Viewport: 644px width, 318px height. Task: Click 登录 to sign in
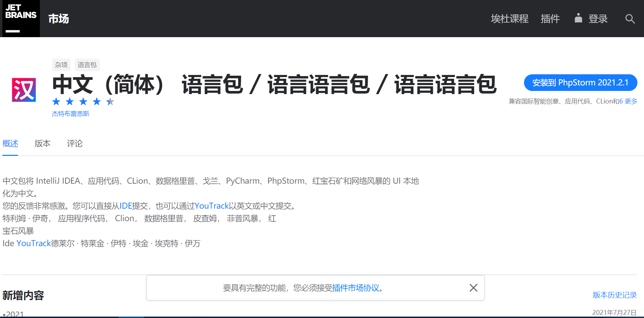tap(598, 19)
